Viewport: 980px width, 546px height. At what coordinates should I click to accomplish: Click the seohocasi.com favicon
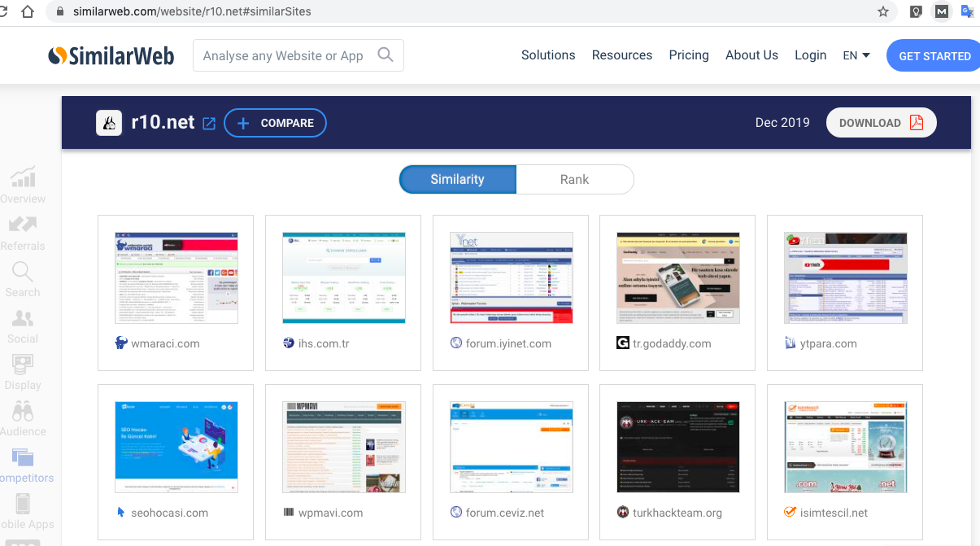click(121, 513)
